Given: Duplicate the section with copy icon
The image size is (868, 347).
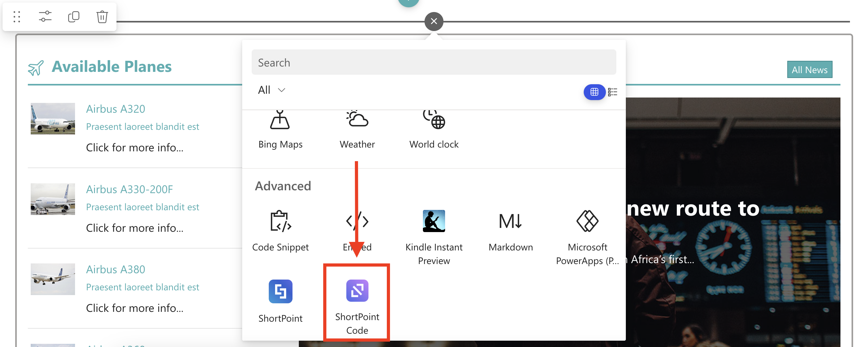Looking at the screenshot, I should pyautogui.click(x=73, y=16).
